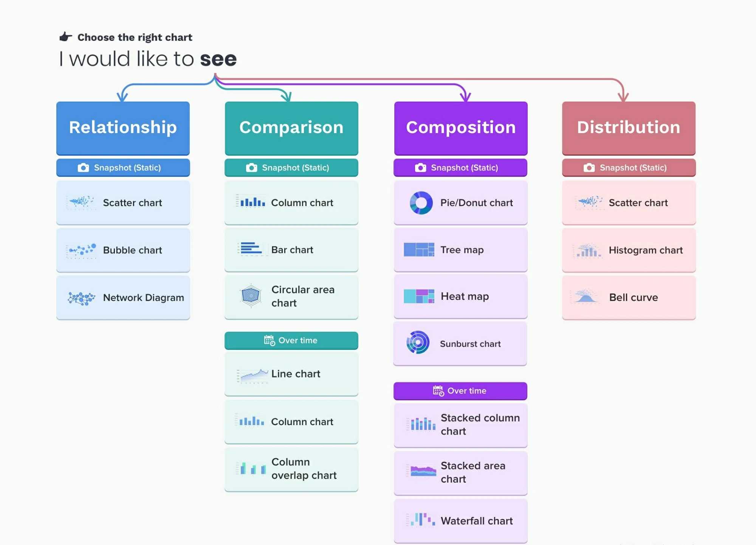
Task: Pick the Column overlap chart card
Action: point(291,469)
